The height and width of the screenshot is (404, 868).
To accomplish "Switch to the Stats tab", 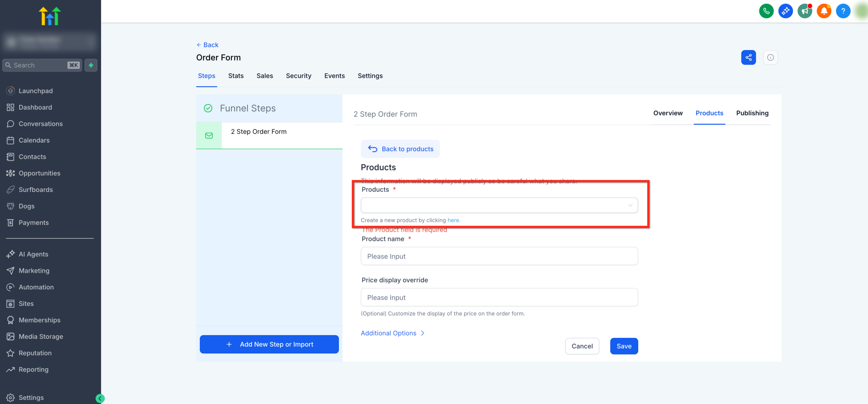I will 236,76.
